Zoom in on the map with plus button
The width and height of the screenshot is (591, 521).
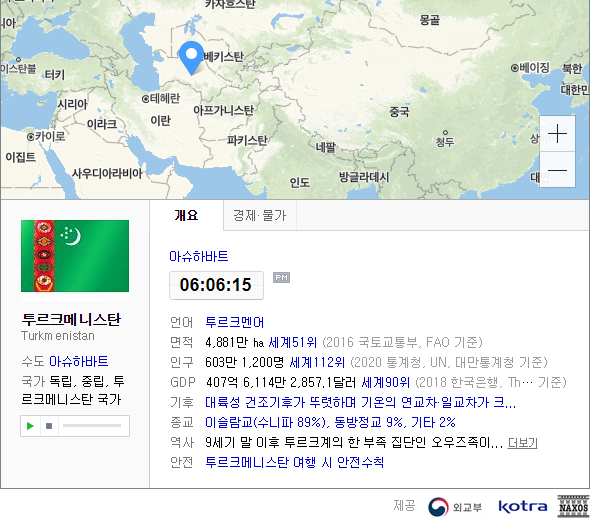[x=557, y=134]
